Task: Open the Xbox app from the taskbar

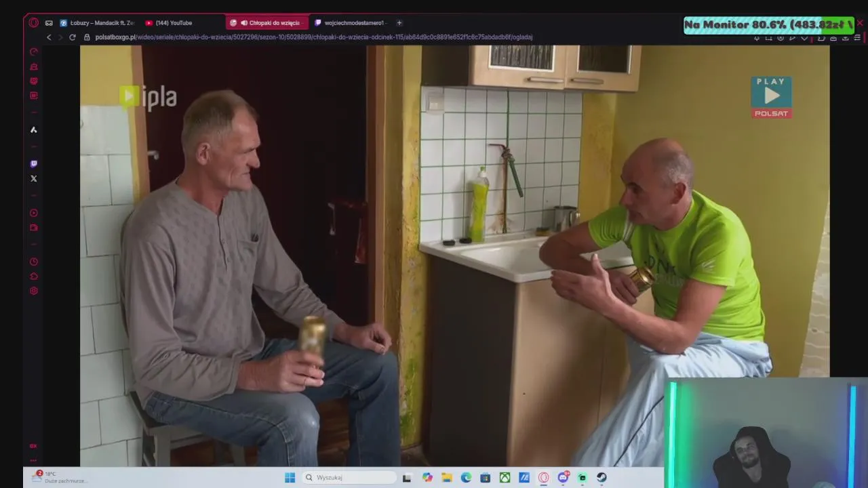Action: [x=505, y=478]
